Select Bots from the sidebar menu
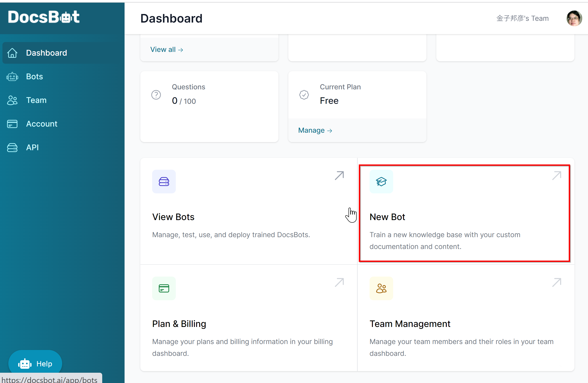This screenshot has height=383, width=588. (33, 76)
